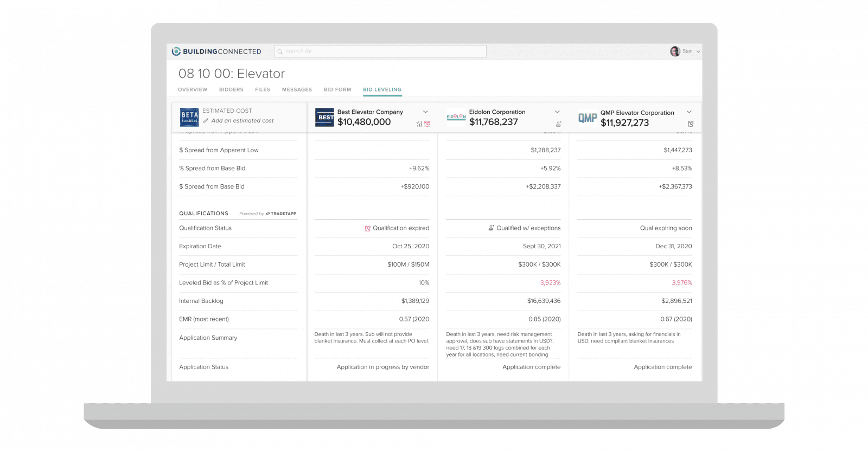Click the BuildingConnected wordmark

[x=222, y=51]
